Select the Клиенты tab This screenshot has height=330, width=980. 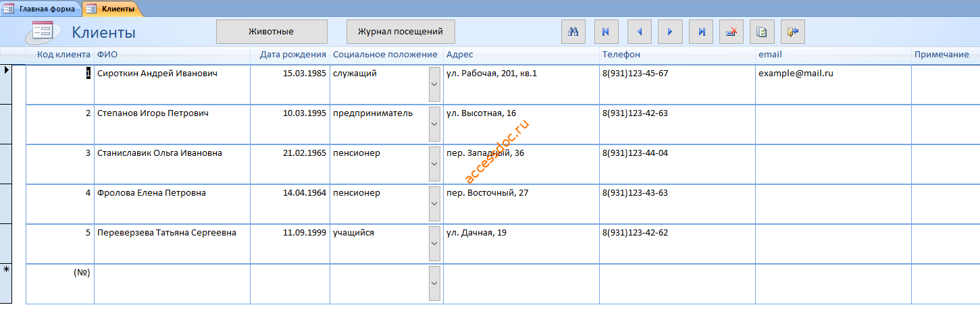pos(112,9)
